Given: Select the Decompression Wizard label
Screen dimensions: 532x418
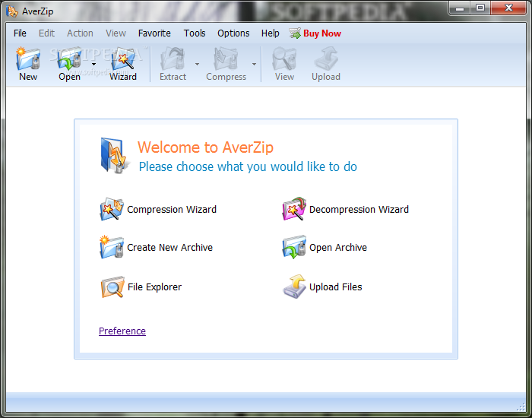Looking at the screenshot, I should 359,209.
